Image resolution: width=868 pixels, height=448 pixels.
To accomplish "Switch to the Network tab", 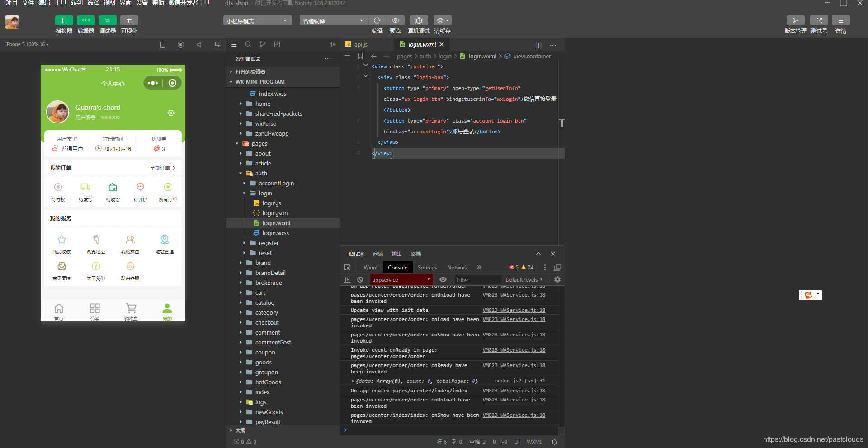I will (458, 268).
